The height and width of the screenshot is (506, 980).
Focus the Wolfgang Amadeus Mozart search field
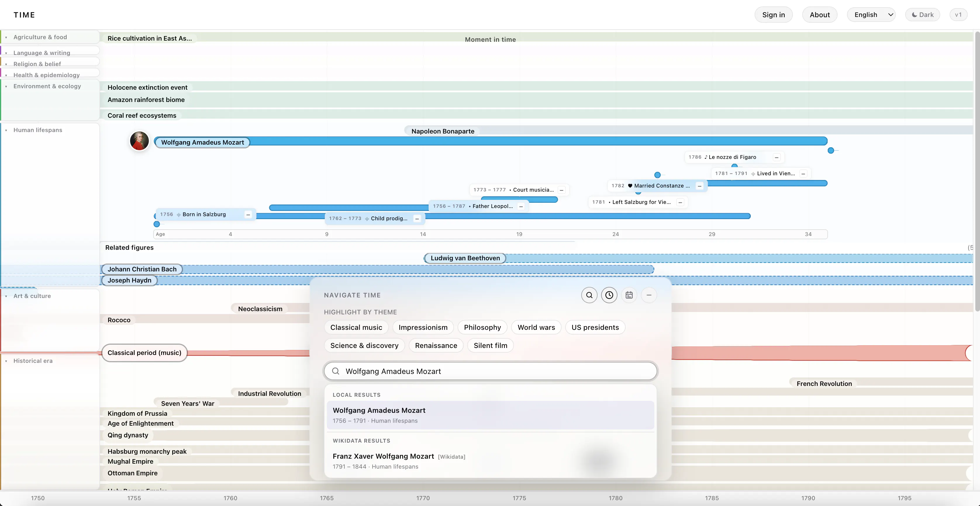[490, 371]
